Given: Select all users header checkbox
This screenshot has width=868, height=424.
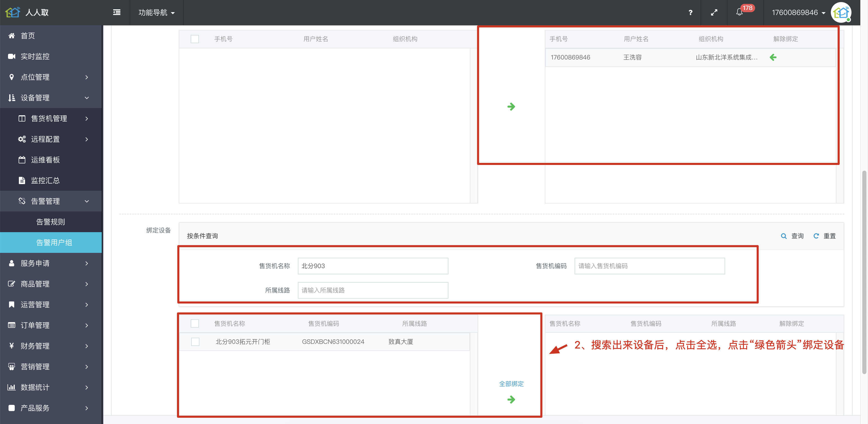Looking at the screenshot, I should [x=195, y=39].
